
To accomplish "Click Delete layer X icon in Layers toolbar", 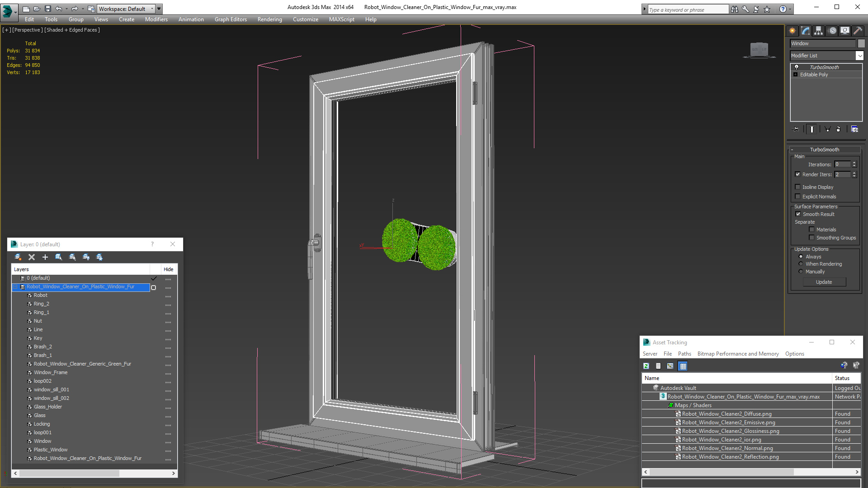I will click(x=32, y=257).
